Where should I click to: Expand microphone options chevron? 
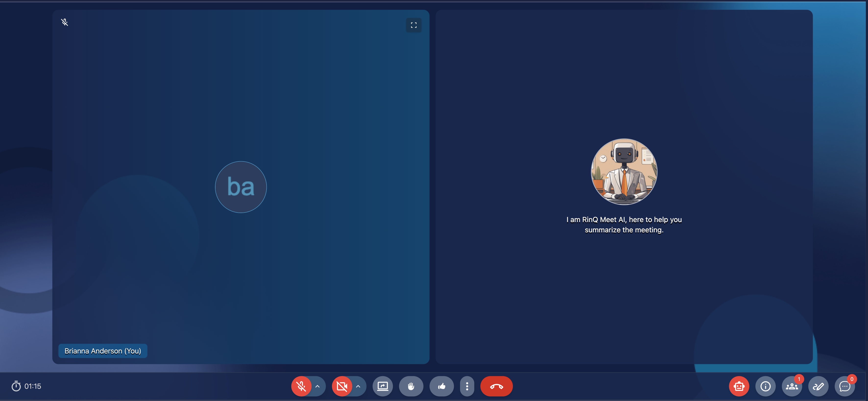tap(317, 386)
